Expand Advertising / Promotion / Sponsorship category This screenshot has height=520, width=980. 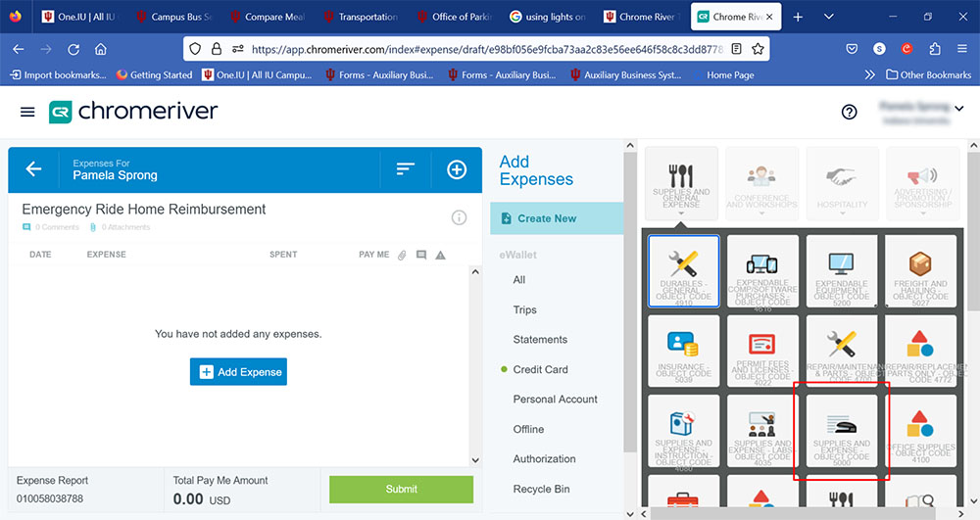(x=922, y=183)
